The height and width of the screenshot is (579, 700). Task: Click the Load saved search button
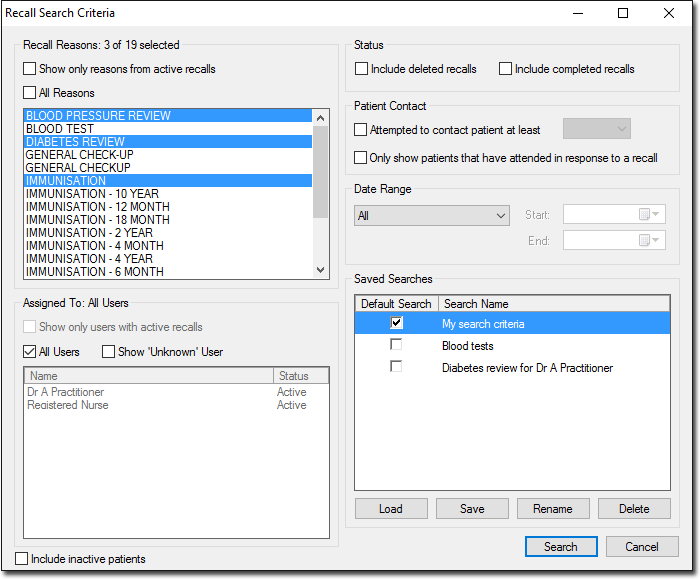tap(391, 508)
